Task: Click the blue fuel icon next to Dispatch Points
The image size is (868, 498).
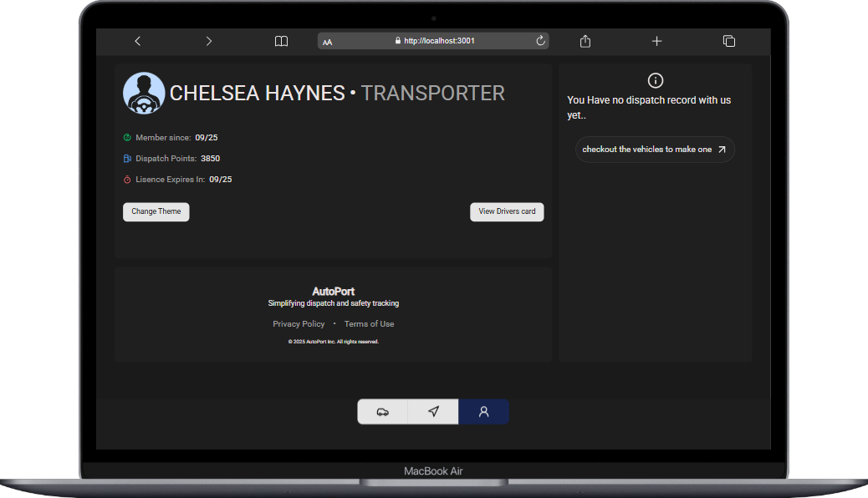Action: pos(125,158)
